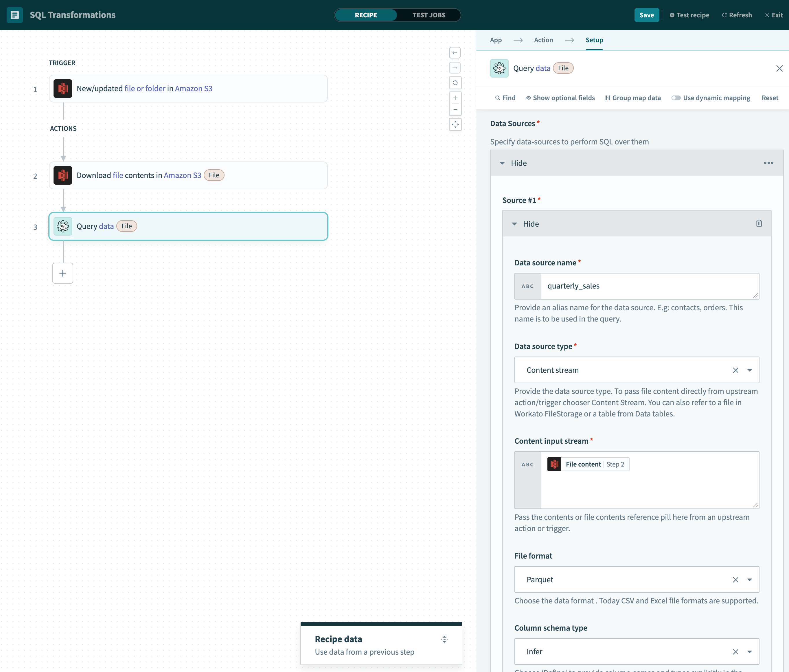
Task: Click Show optional fields
Action: click(560, 98)
